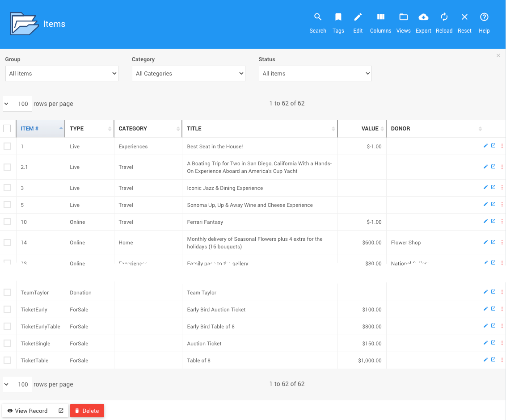Sort table by the Value column header
Viewport: 506px width, 420px height.
tap(369, 129)
